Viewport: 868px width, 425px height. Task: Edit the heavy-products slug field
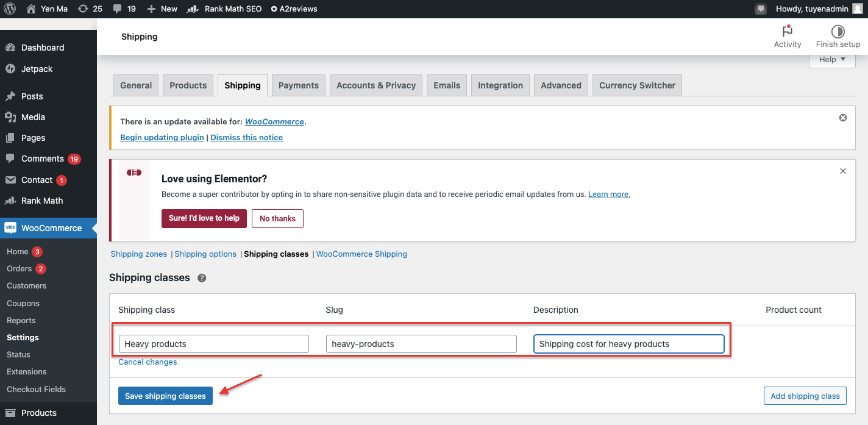[421, 344]
